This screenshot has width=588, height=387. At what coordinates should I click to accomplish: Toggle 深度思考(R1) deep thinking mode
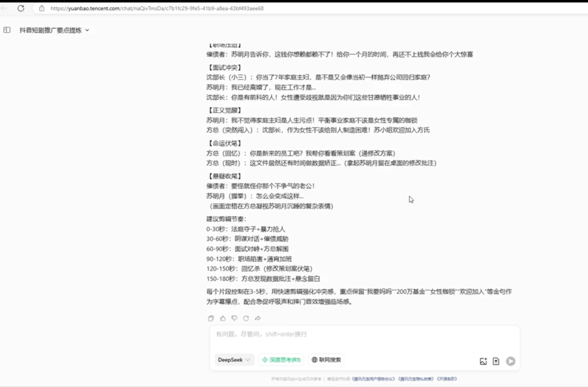(x=281, y=360)
